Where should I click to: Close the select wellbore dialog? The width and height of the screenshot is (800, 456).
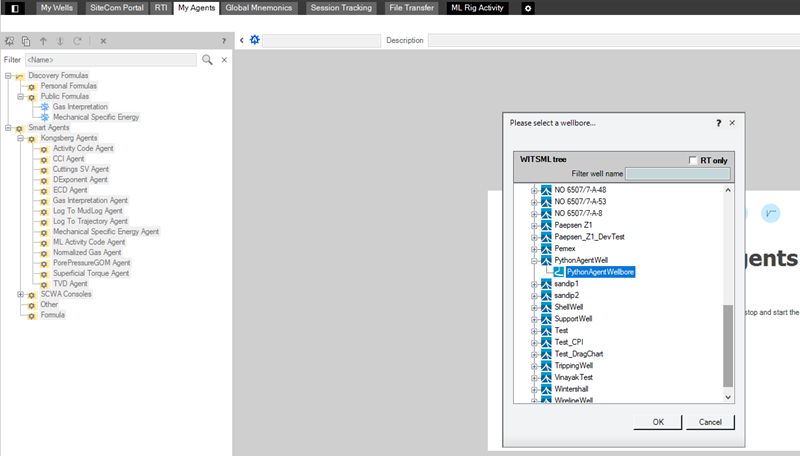coord(732,123)
